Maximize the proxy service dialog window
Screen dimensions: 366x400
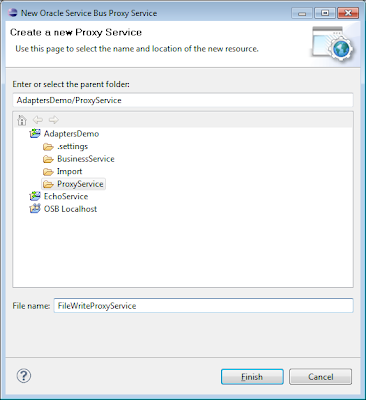[x=325, y=13]
